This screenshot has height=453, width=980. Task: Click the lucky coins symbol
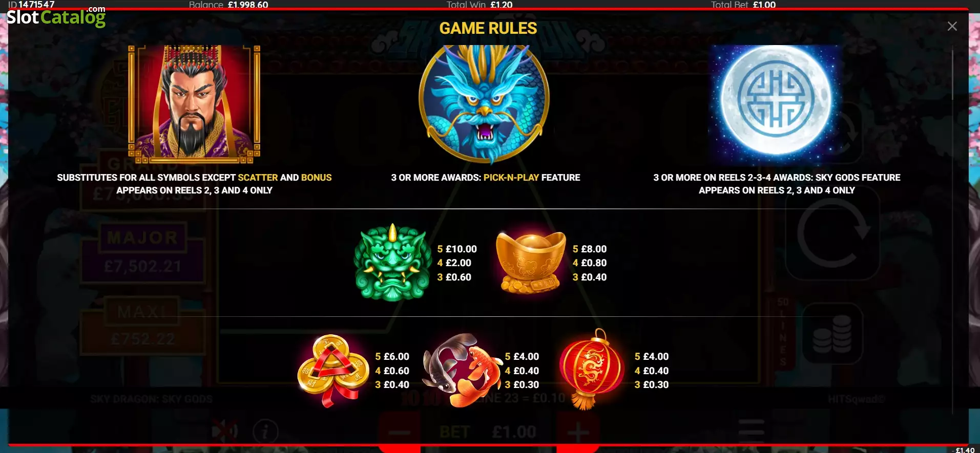(x=333, y=371)
